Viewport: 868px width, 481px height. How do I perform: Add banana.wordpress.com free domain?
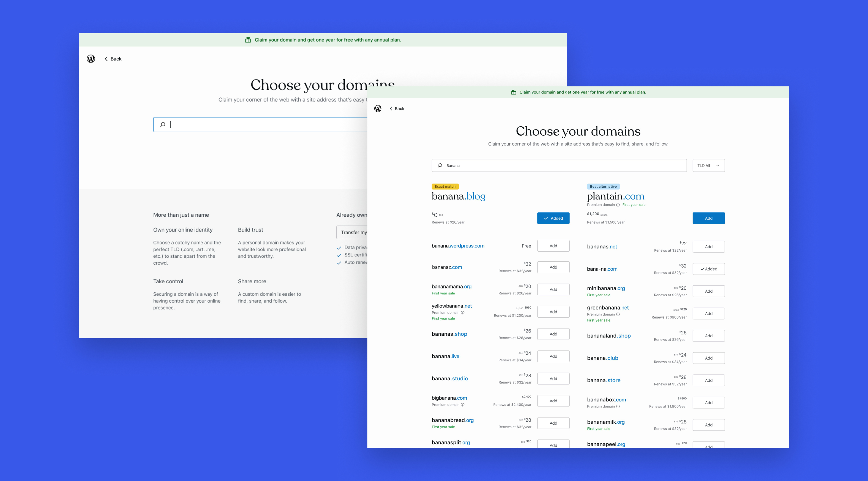[553, 246]
